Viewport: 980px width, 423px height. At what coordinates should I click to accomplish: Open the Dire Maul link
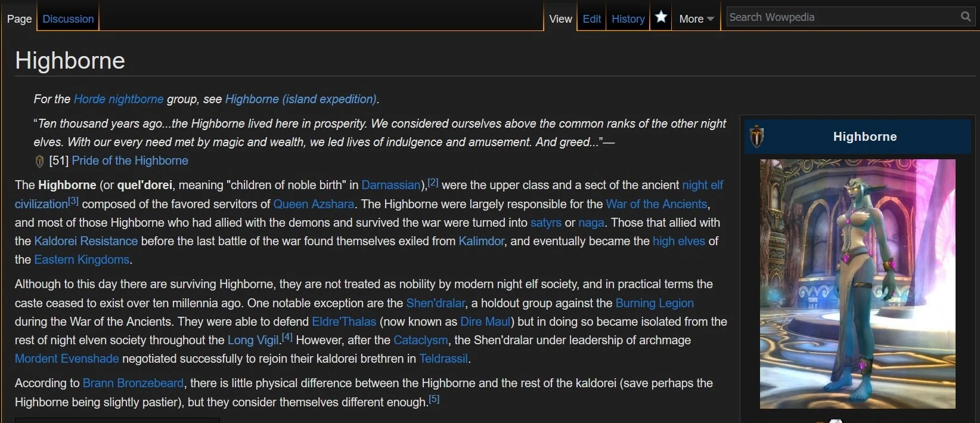(x=485, y=322)
